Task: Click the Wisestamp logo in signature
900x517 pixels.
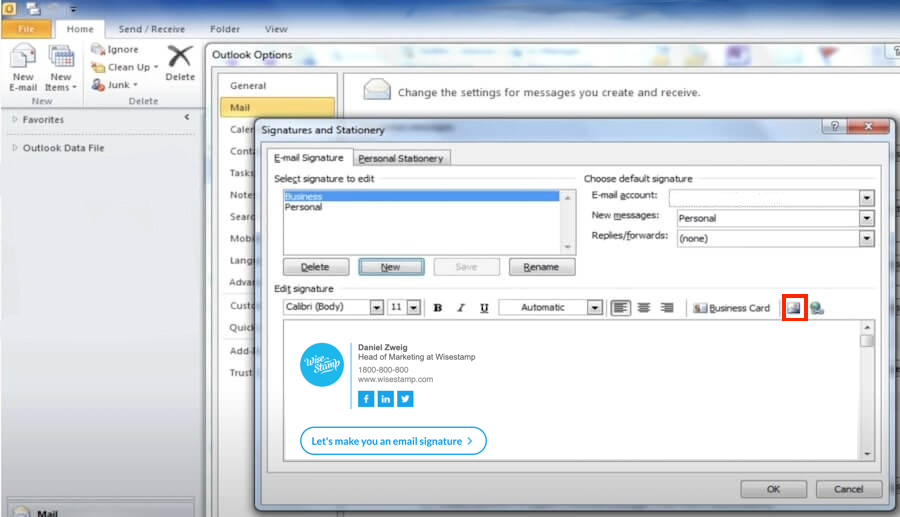Action: pos(321,364)
